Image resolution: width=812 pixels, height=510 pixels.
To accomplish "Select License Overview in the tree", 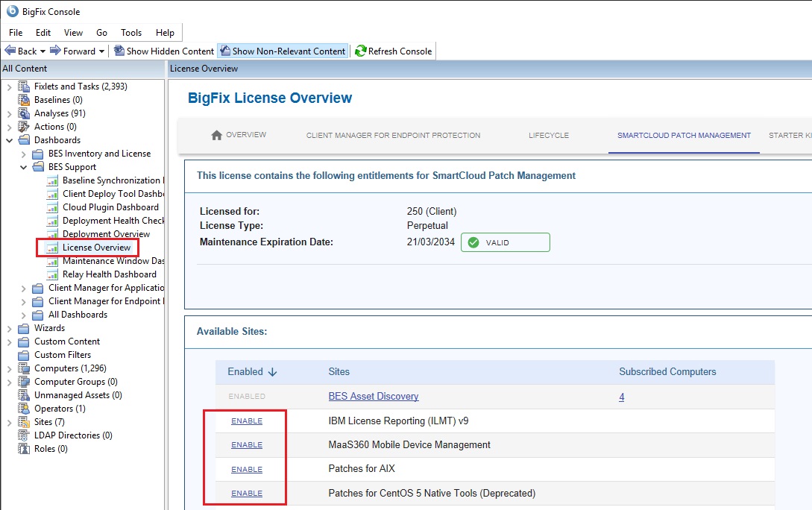I will (96, 248).
